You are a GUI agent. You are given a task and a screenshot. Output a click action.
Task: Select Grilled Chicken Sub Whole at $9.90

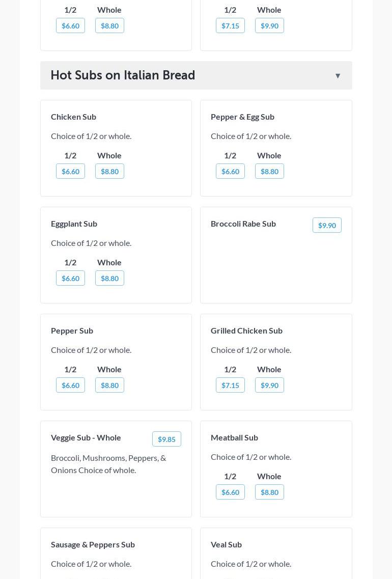[269, 385]
